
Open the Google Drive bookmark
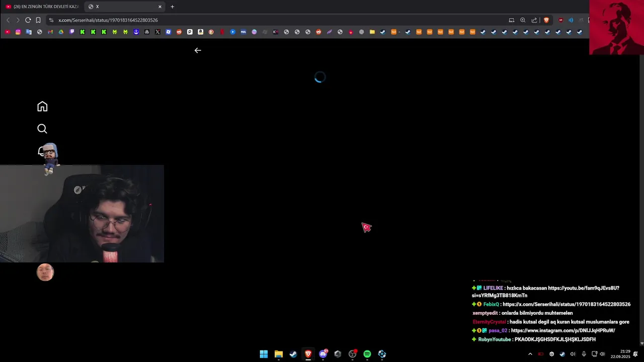(x=61, y=32)
